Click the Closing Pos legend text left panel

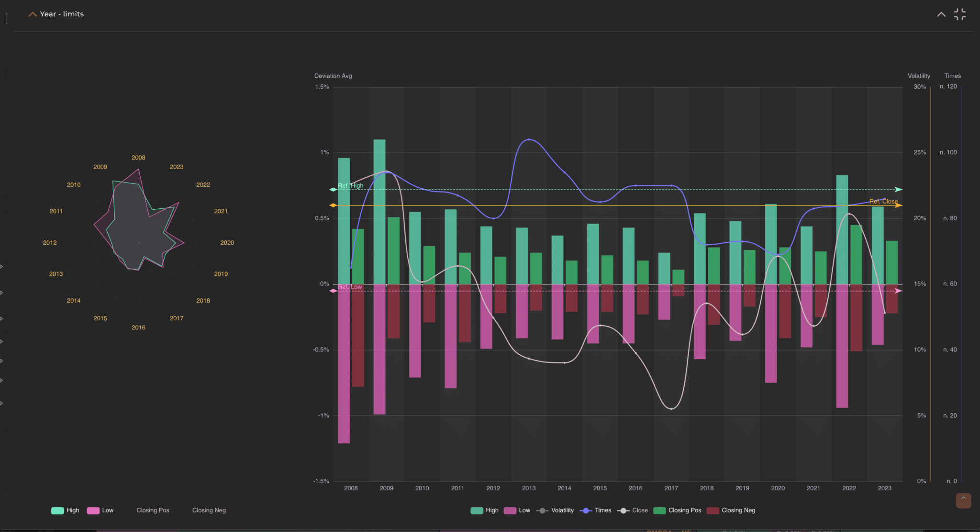[153, 510]
